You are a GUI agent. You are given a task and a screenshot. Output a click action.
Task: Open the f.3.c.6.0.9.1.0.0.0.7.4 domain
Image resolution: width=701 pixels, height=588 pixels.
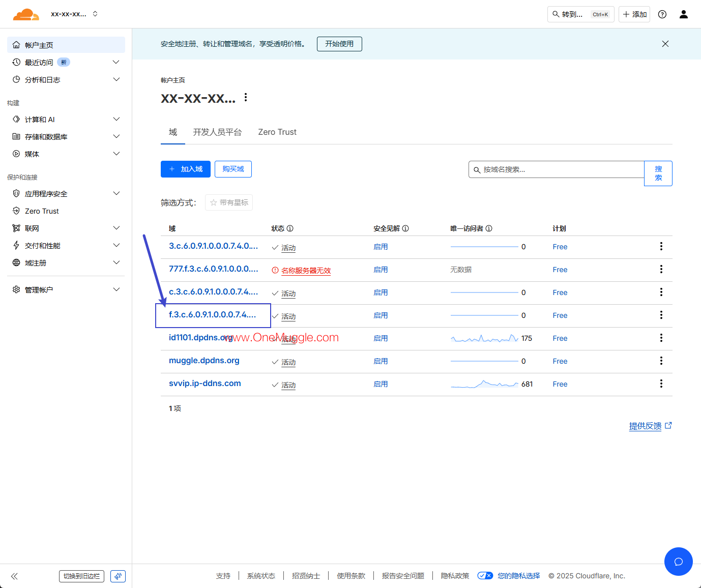[x=213, y=314]
